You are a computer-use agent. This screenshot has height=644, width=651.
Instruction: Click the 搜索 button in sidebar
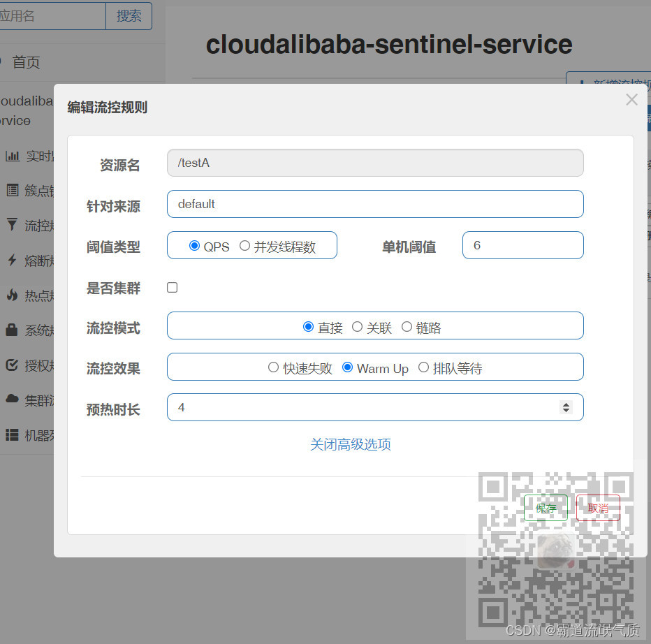pos(129,16)
